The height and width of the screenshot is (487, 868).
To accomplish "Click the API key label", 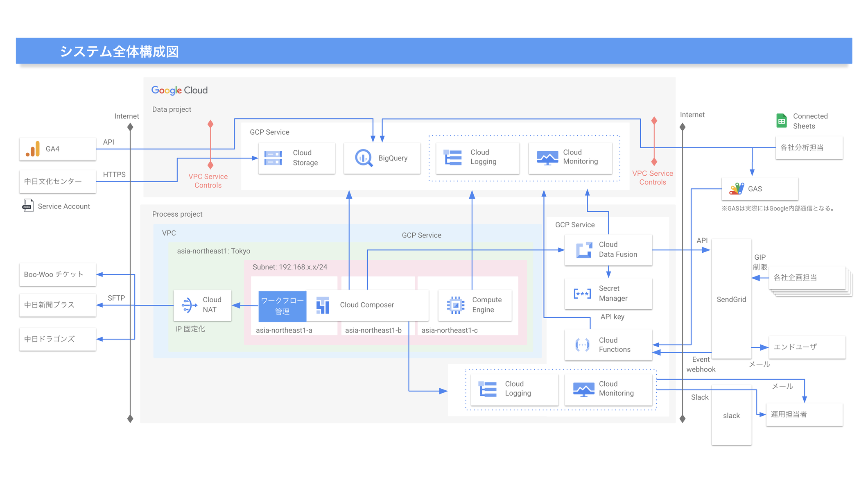I will click(612, 317).
